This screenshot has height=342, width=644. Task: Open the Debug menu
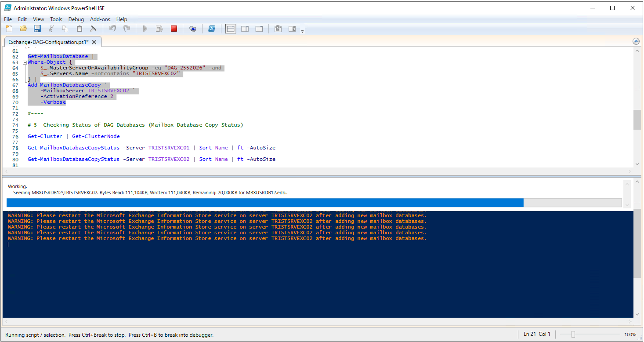(x=76, y=19)
